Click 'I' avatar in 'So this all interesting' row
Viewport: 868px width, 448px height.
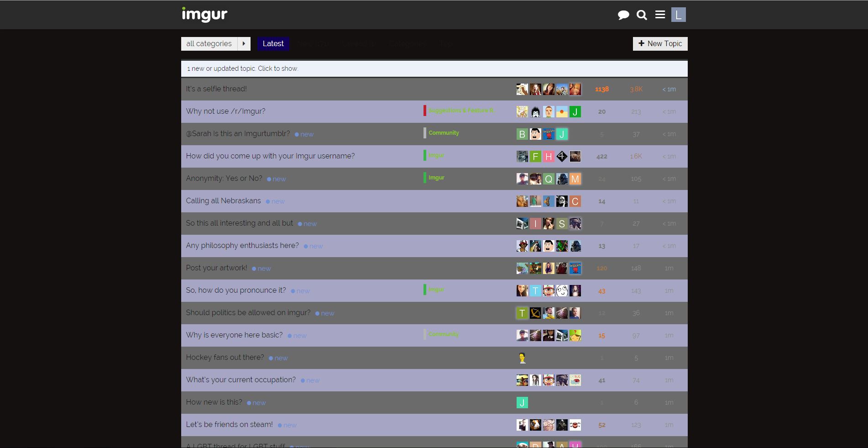[535, 223]
